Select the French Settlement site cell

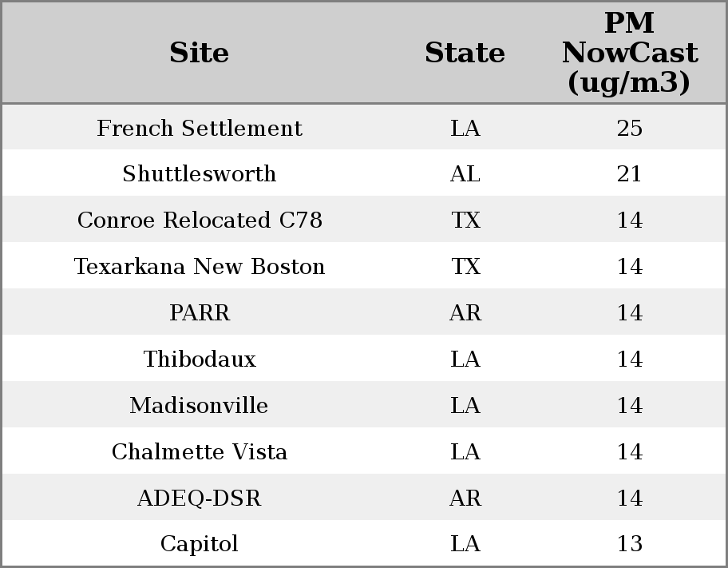[200, 128]
